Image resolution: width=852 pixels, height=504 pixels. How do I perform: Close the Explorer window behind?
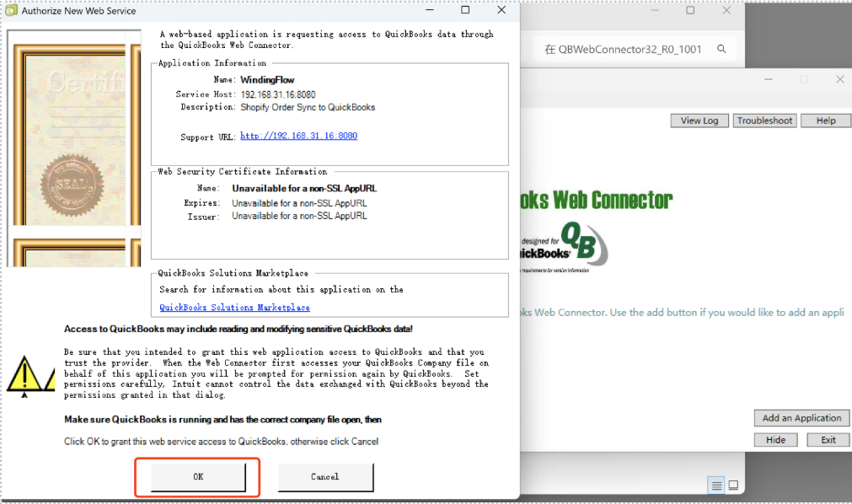tap(726, 10)
